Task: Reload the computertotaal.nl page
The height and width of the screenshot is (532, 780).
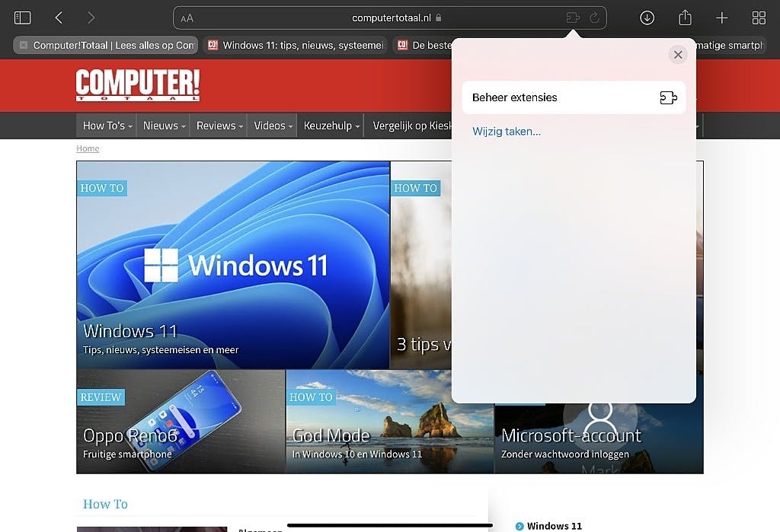Action: tap(594, 18)
